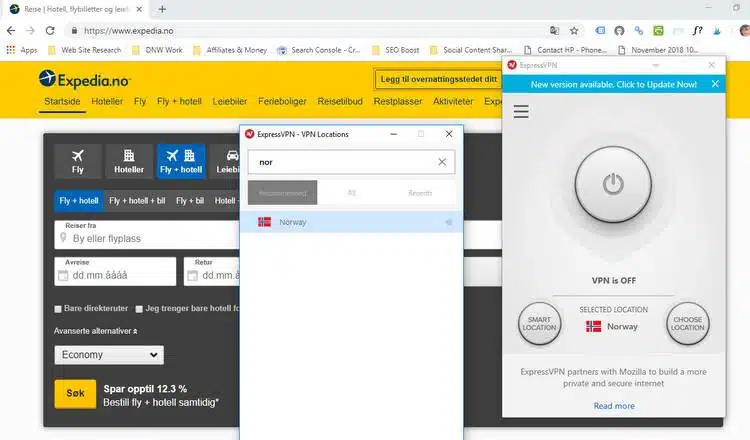Select the Fly + bil sub-tab
The width and height of the screenshot is (750, 440).
pos(190,201)
